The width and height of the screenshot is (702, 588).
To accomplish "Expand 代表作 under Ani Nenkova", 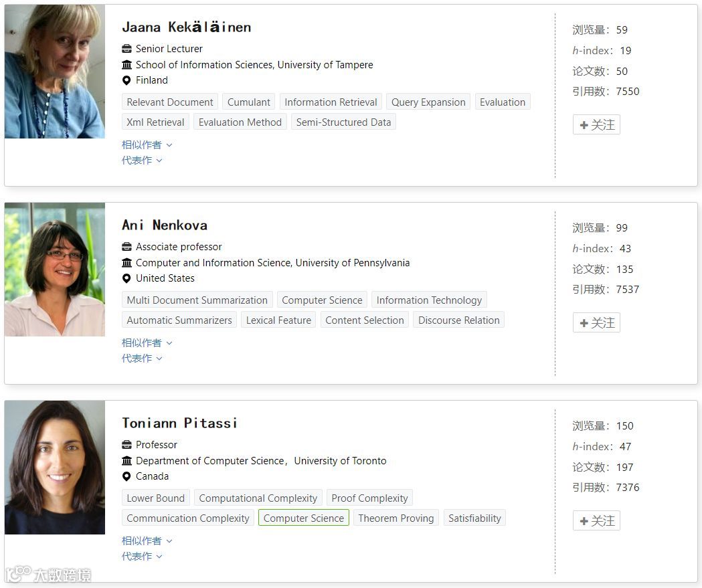I will tap(142, 359).
